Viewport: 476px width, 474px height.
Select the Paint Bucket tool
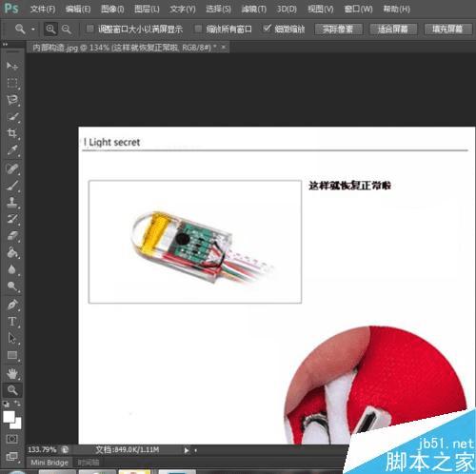(x=12, y=252)
